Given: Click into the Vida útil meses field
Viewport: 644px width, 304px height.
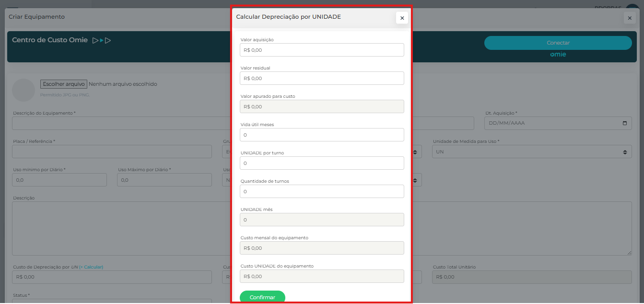Looking at the screenshot, I should tap(322, 135).
